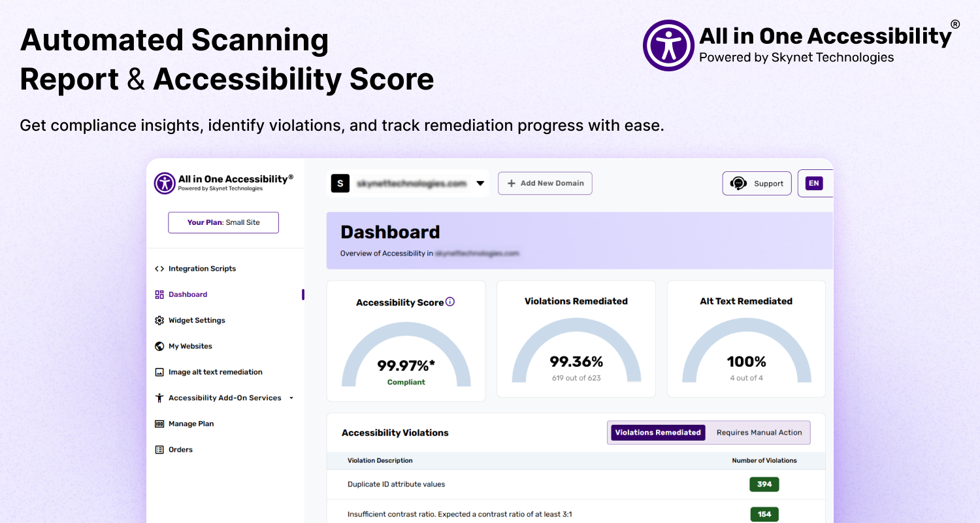The image size is (980, 523).
Task: Click the Your Plan: Small Site button
Action: [223, 222]
